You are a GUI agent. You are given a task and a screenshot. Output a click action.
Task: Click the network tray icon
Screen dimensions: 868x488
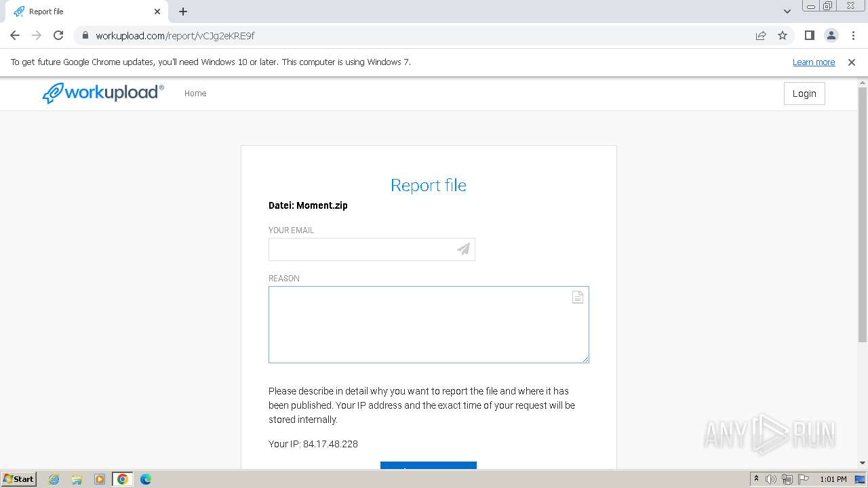point(787,479)
